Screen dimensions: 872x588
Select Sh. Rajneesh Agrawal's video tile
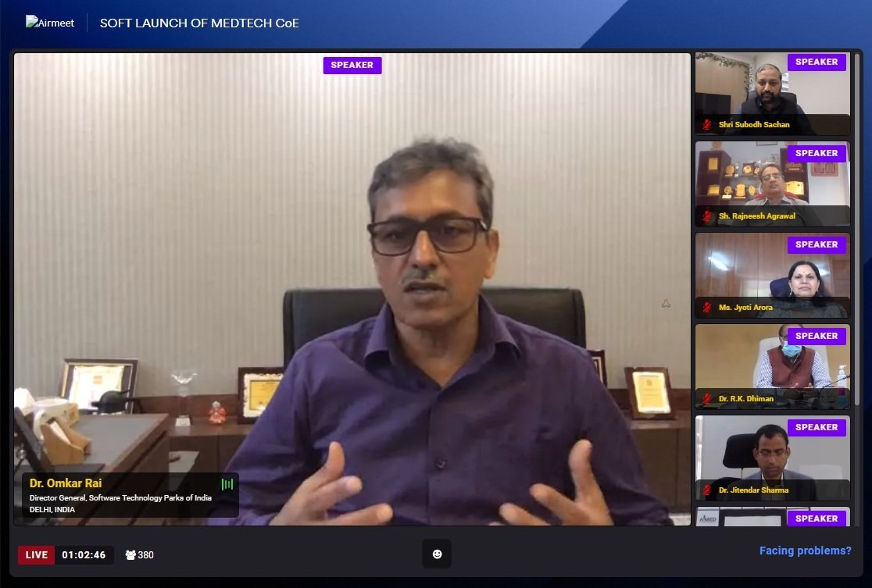pos(773,184)
